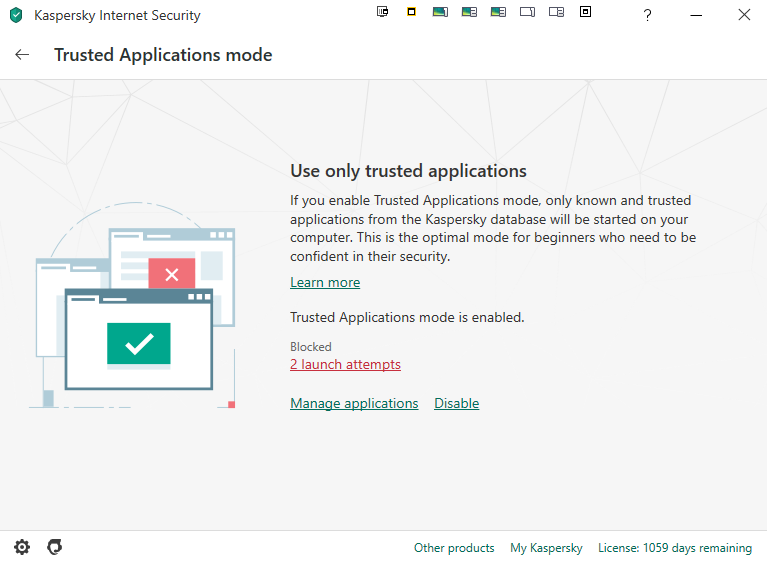Viewport: 767px width, 561px height.
Task: Click the help question mark icon
Action: [x=647, y=15]
